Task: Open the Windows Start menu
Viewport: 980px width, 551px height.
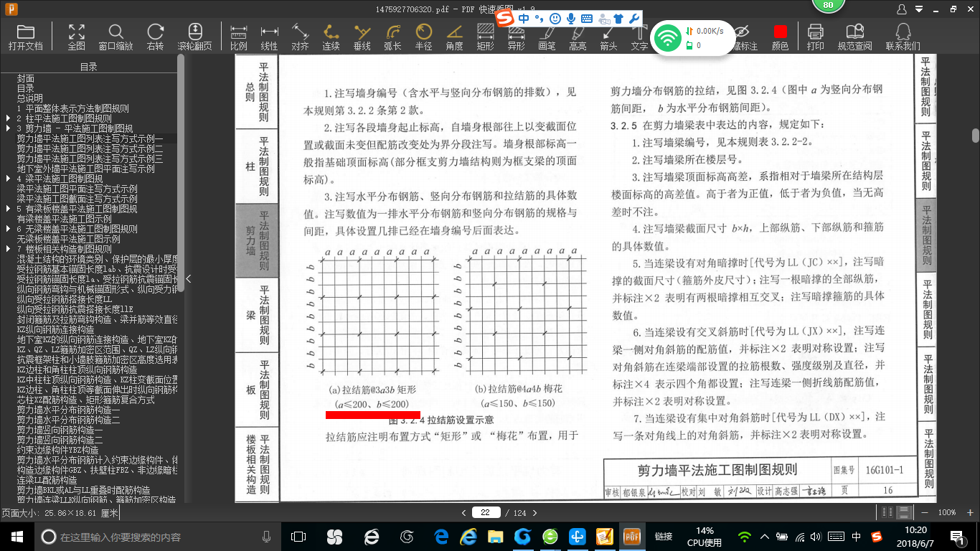Action: (16, 537)
